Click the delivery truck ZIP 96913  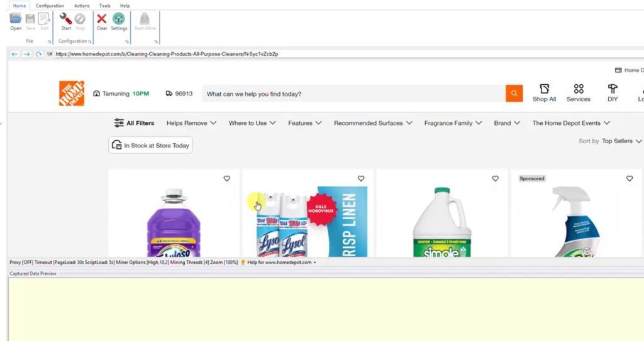pos(179,94)
